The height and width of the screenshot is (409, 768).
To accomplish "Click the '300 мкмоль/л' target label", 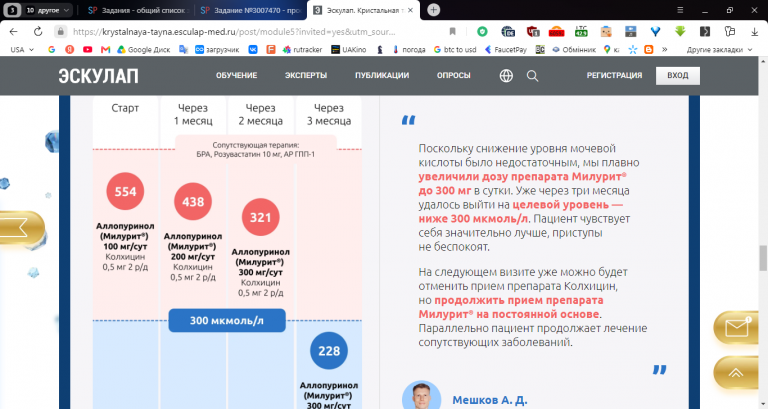I will pos(227,320).
